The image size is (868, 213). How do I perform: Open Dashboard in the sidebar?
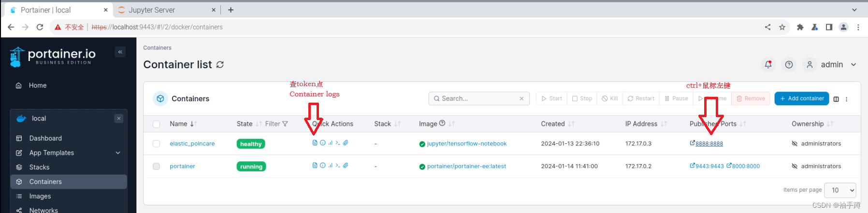(x=69, y=138)
